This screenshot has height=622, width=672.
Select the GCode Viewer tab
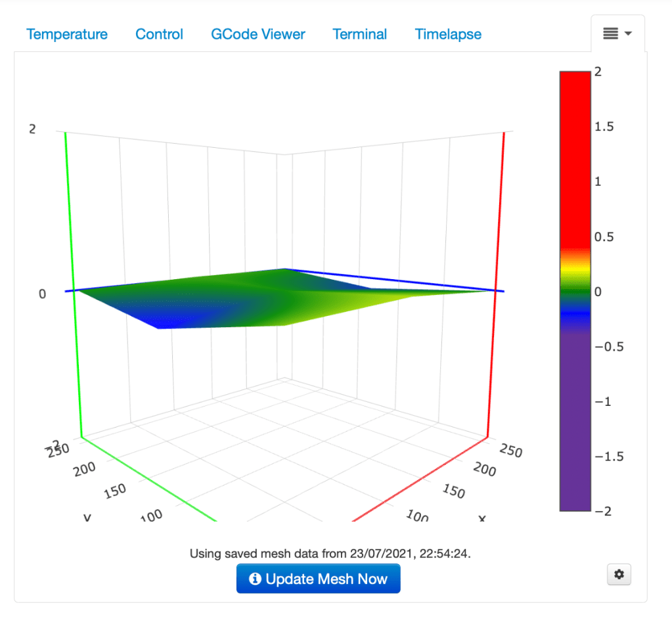(x=258, y=34)
